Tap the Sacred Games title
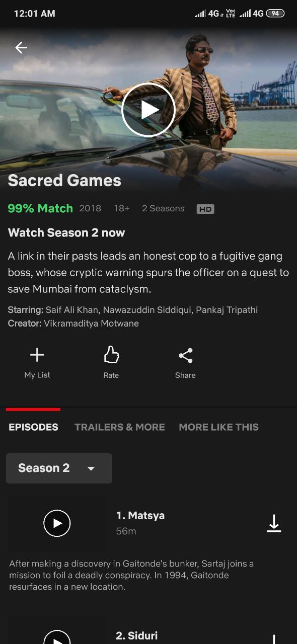The image size is (297, 644). [x=64, y=181]
